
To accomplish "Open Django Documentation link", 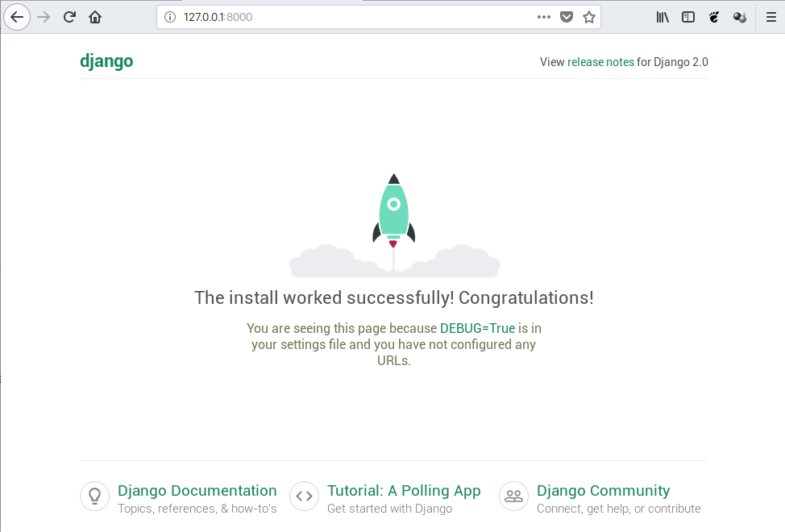I will pyautogui.click(x=197, y=490).
